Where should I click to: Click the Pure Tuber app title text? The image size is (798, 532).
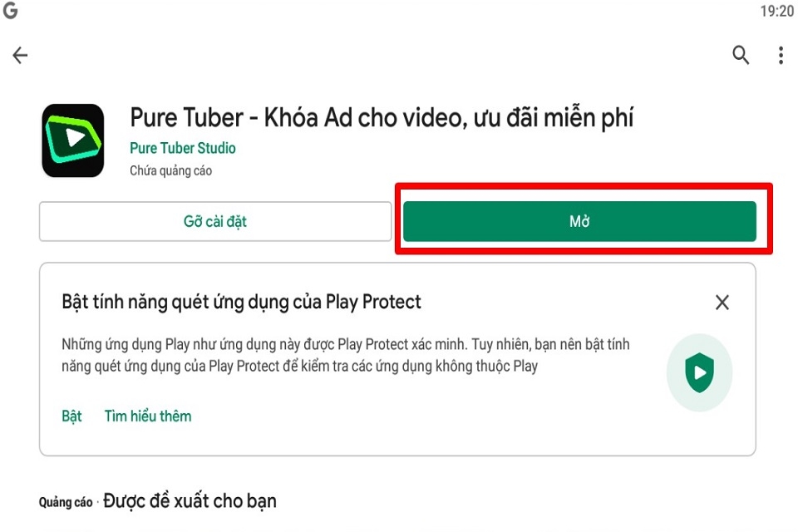[x=382, y=117]
